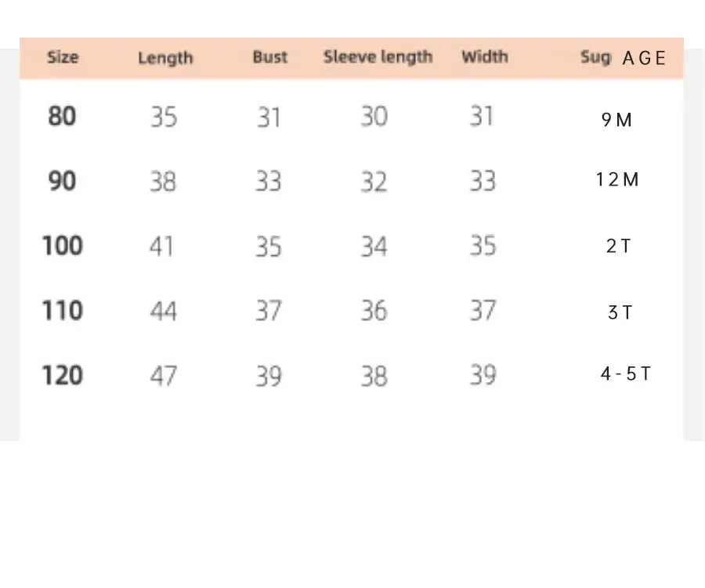705x588 pixels.
Task: Click sleeve length value 30 for size 80
Action: tap(374, 117)
